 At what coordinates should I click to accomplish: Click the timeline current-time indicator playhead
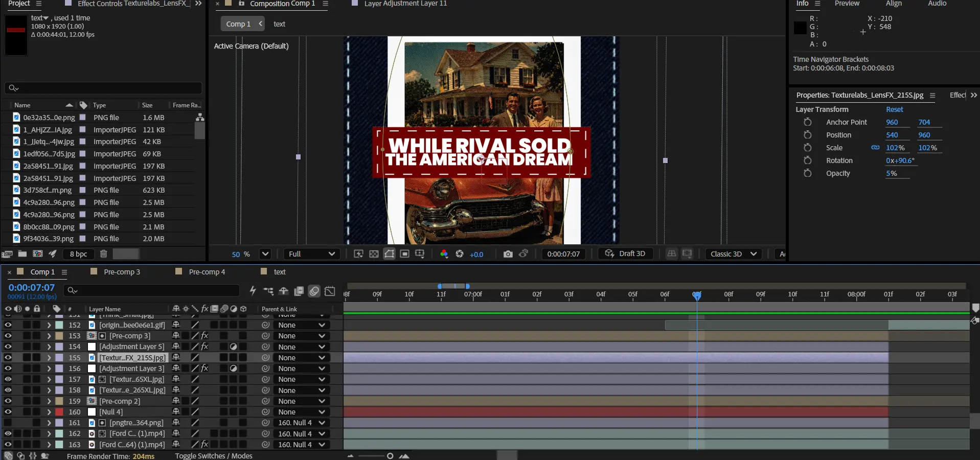pos(697,295)
